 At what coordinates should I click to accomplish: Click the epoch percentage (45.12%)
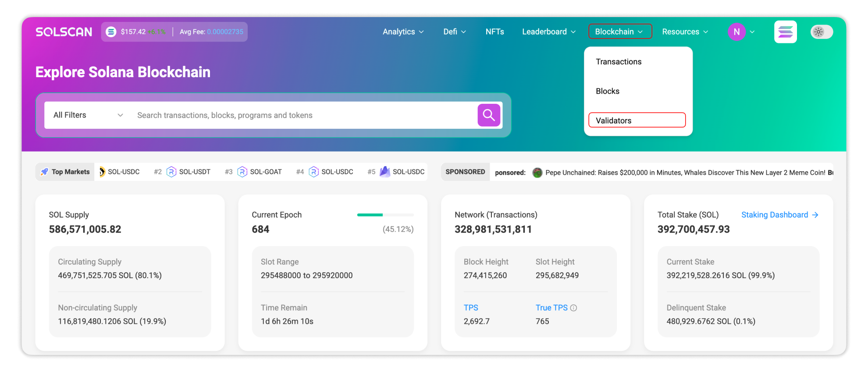(x=398, y=230)
